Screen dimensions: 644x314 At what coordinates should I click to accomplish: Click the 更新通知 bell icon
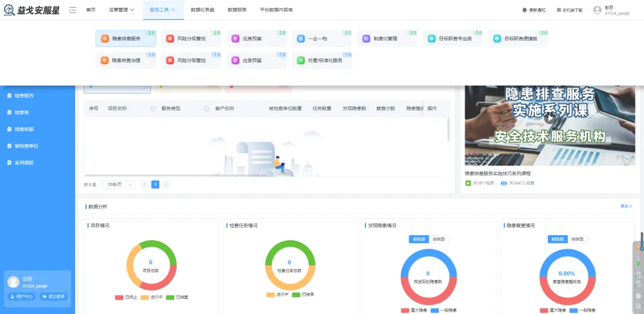(x=525, y=10)
